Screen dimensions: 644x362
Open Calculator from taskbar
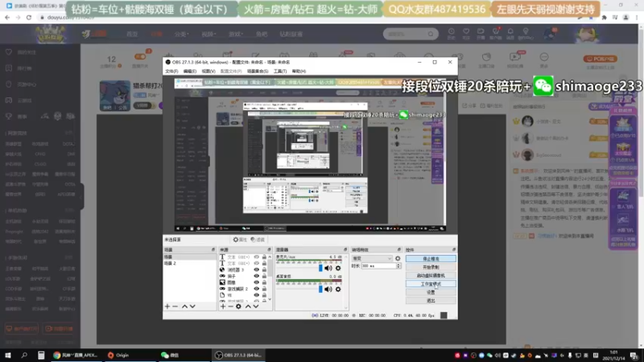pos(41,356)
